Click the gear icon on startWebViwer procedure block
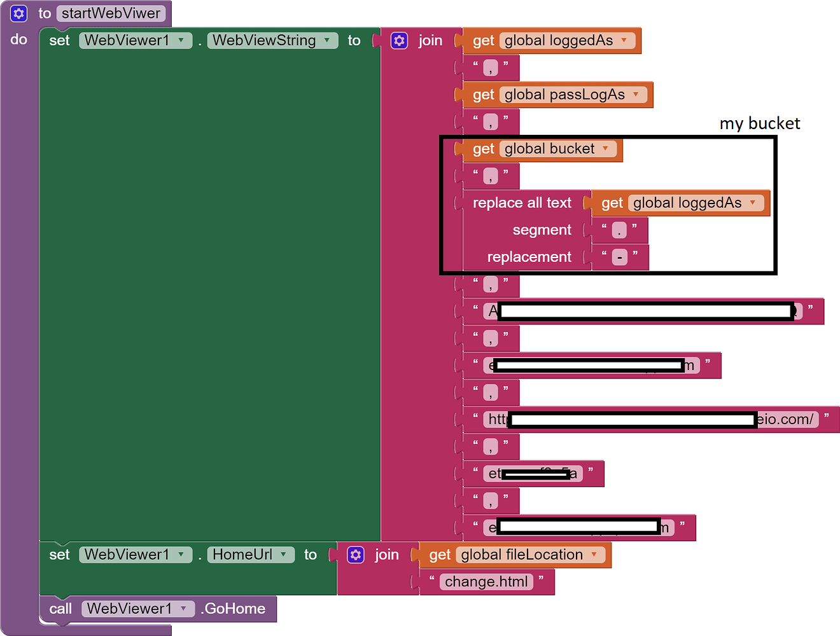 pyautogui.click(x=18, y=13)
